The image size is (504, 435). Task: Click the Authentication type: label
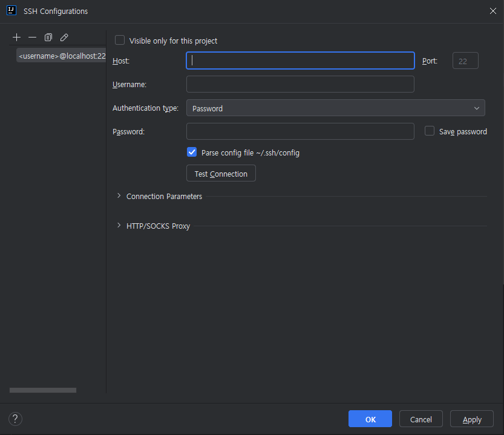145,108
